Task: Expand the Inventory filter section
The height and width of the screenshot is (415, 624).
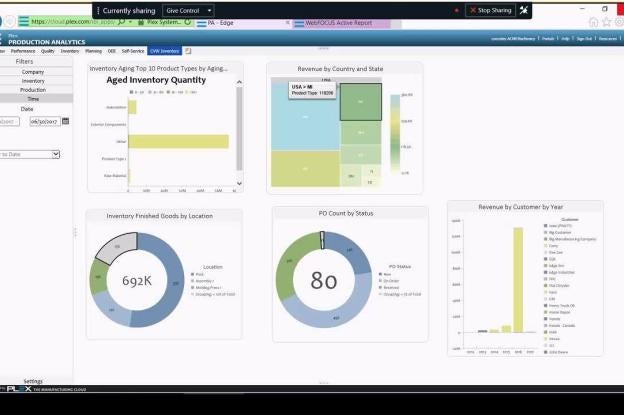Action: pyautogui.click(x=33, y=81)
